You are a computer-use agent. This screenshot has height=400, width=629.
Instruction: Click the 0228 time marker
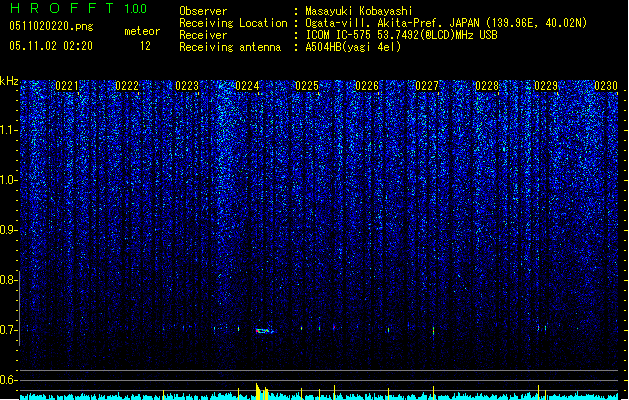click(x=487, y=86)
